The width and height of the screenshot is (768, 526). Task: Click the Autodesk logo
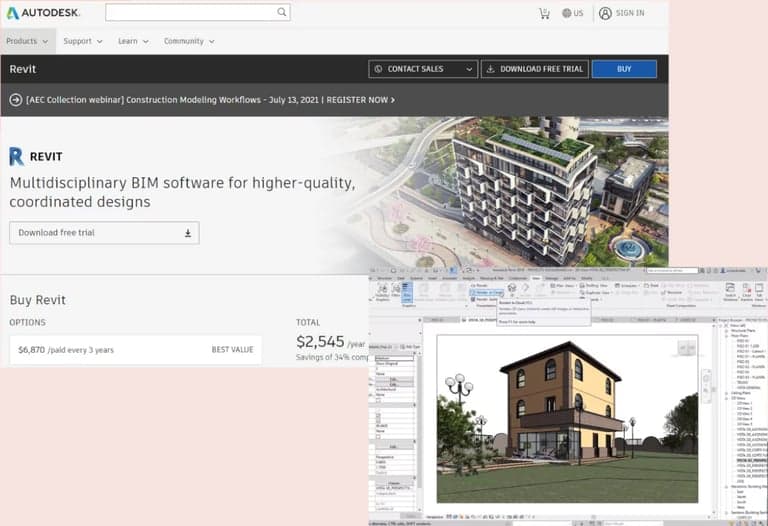point(43,13)
